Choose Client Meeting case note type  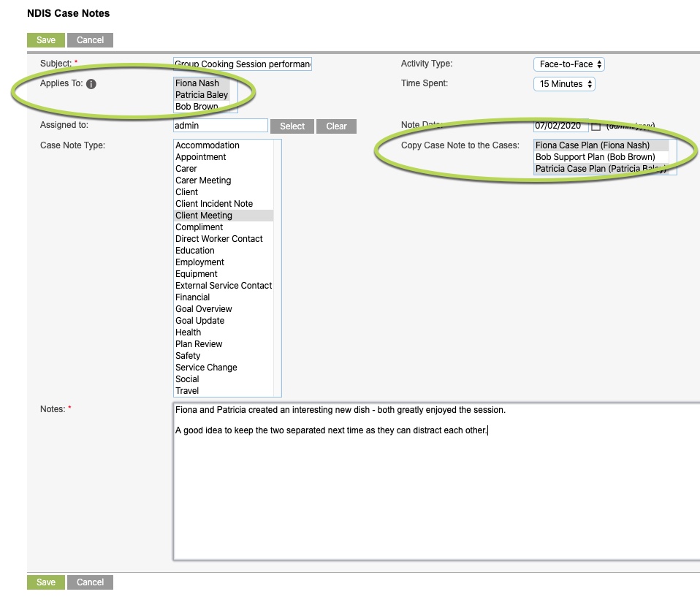click(224, 216)
